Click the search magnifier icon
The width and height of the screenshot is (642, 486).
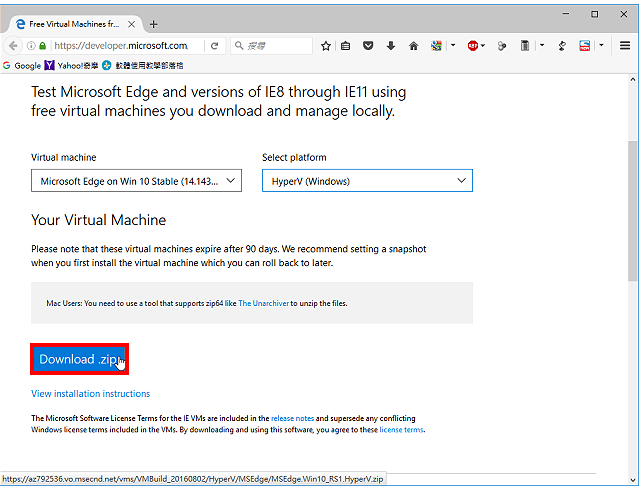pyautogui.click(x=239, y=45)
